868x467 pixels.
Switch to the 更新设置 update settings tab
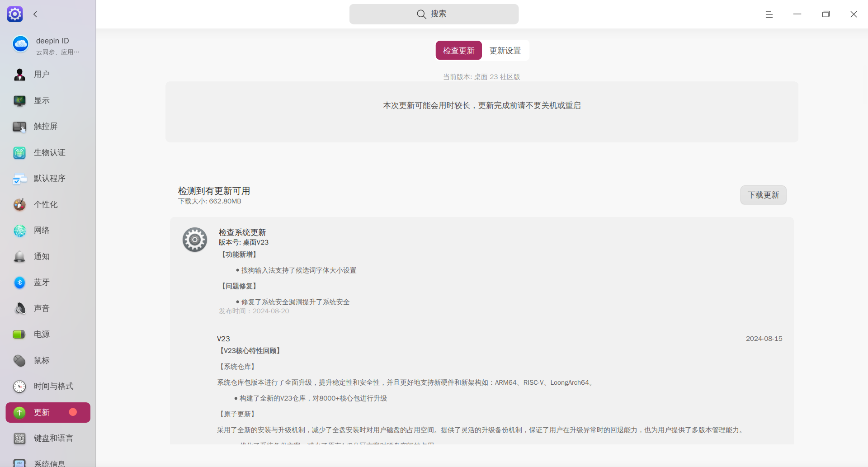[x=505, y=50]
